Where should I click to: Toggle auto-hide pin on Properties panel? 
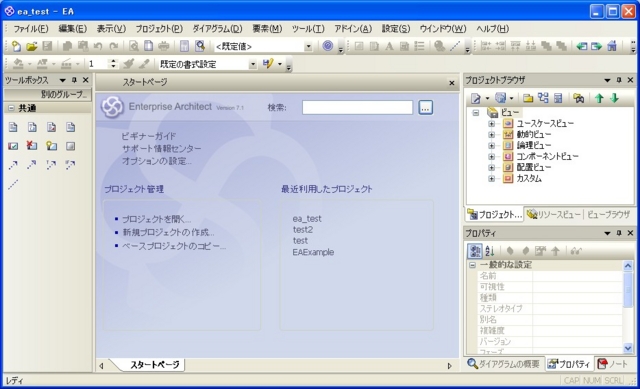[619, 233]
